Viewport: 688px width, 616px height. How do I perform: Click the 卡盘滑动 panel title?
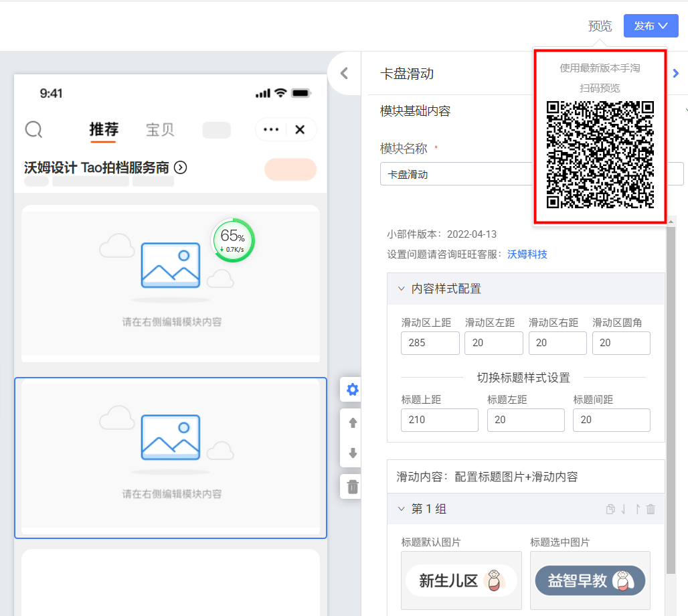coord(407,74)
